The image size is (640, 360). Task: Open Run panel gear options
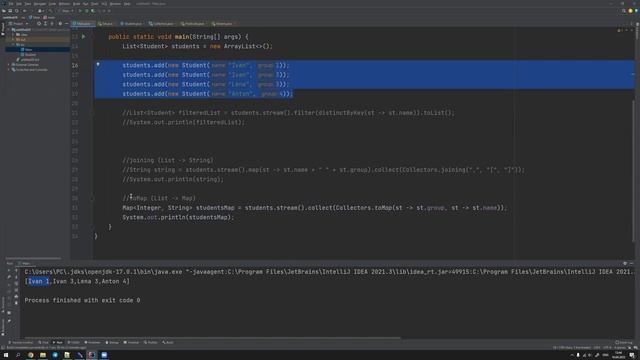click(625, 263)
